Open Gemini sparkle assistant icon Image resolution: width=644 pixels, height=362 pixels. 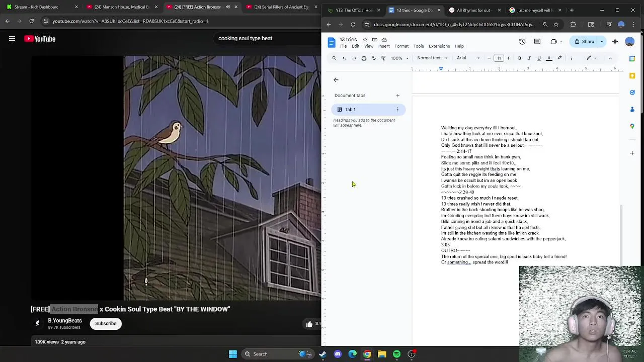(615, 42)
